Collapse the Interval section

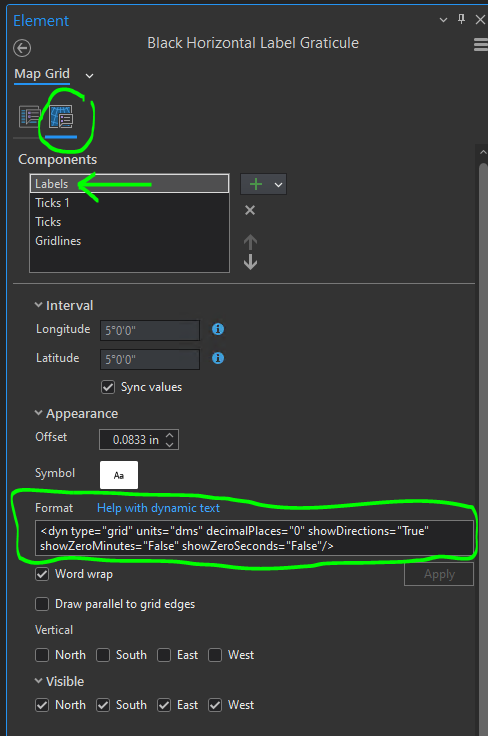[38, 305]
